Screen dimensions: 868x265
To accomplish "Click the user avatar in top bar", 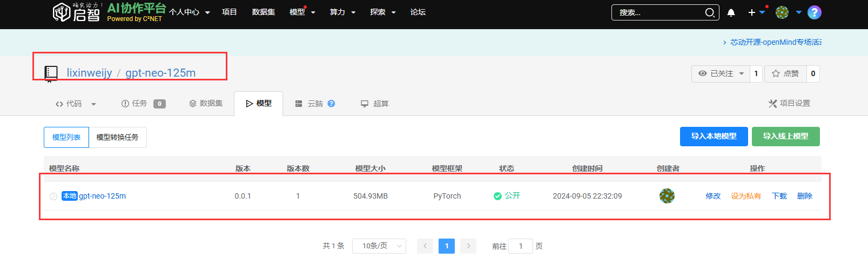I will [x=782, y=12].
